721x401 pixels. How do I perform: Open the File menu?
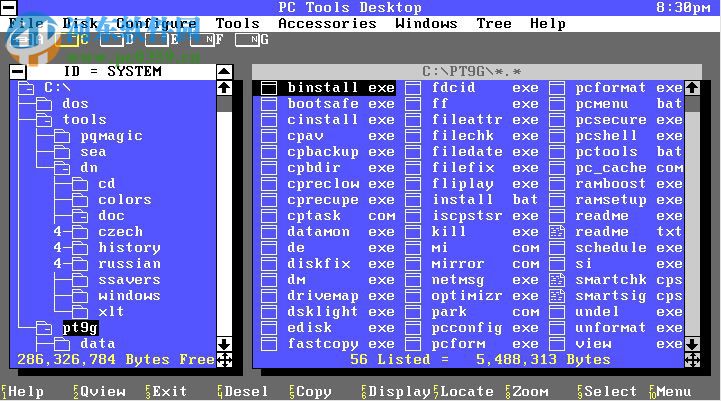pos(26,23)
